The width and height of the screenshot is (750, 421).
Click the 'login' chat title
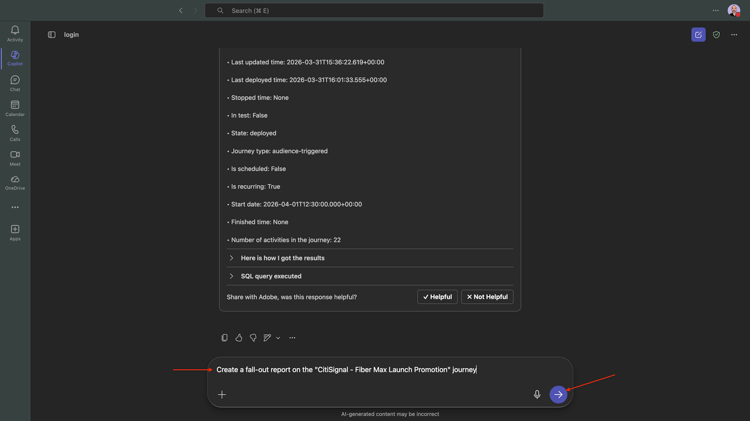(71, 34)
